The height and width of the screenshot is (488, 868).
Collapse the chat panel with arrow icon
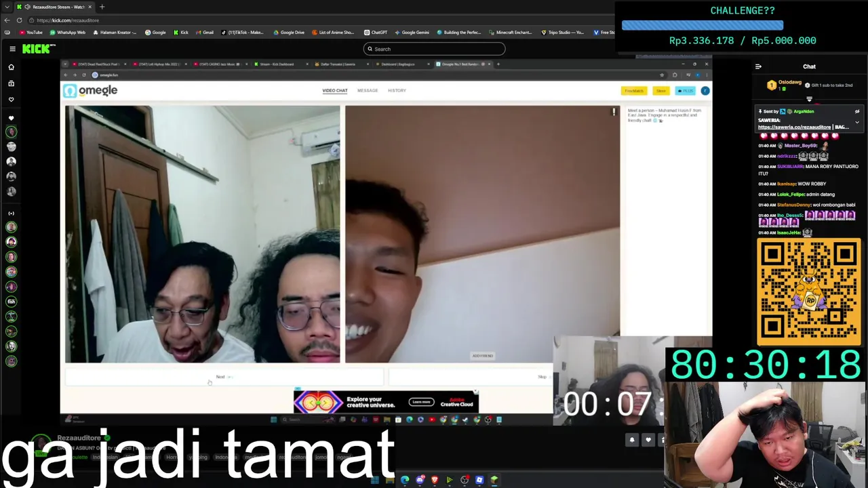[758, 66]
